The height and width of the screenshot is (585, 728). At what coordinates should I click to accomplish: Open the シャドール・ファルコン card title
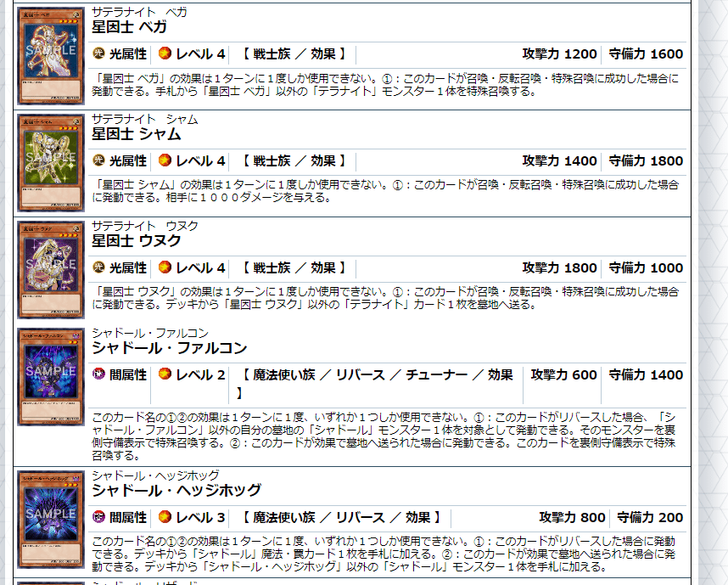[170, 348]
